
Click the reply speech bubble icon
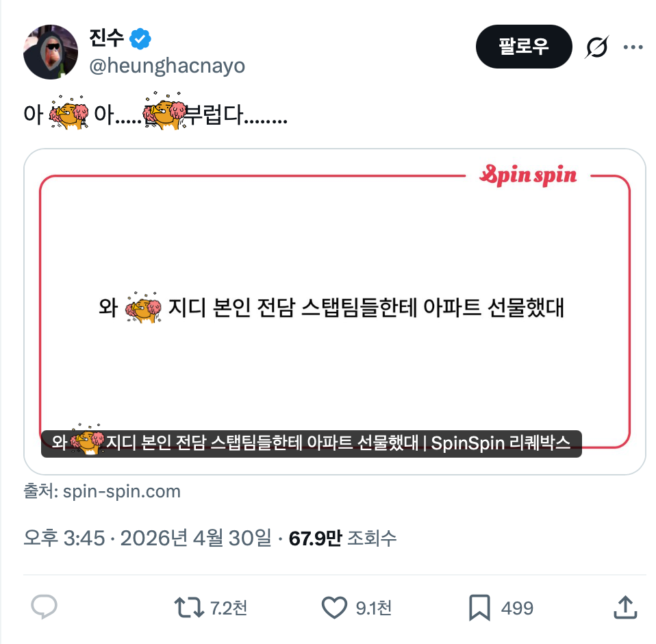click(42, 608)
